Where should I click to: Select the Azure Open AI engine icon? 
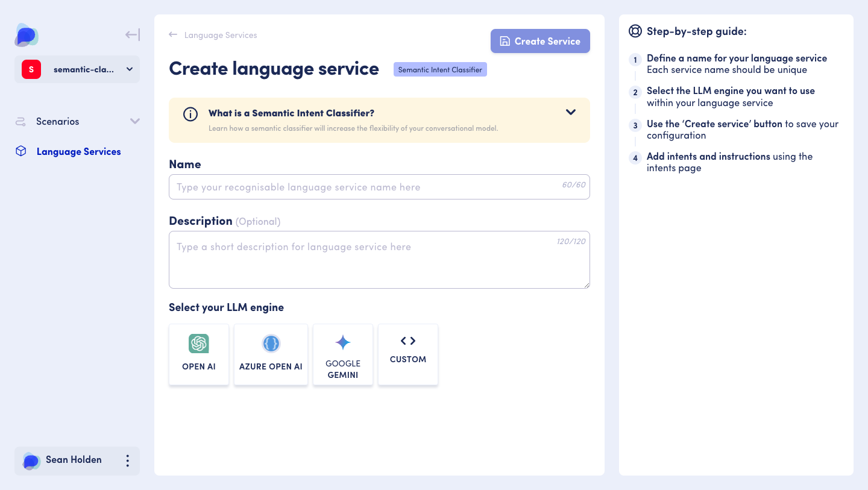[271, 344]
